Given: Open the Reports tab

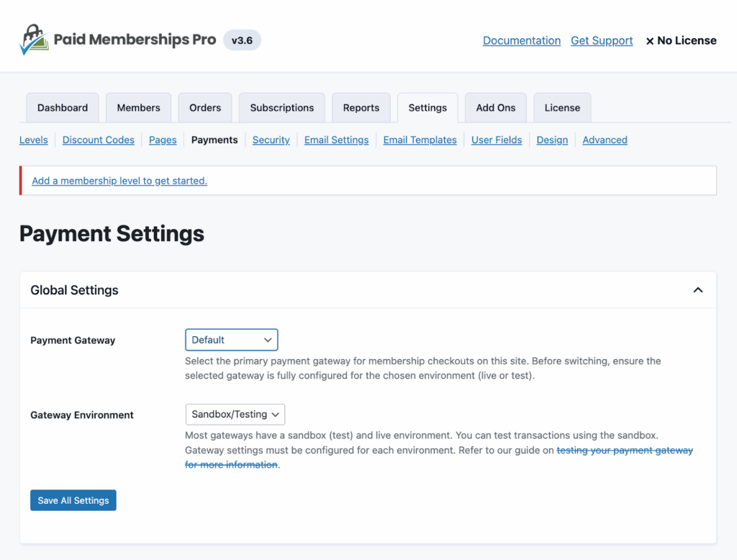Looking at the screenshot, I should 361,107.
